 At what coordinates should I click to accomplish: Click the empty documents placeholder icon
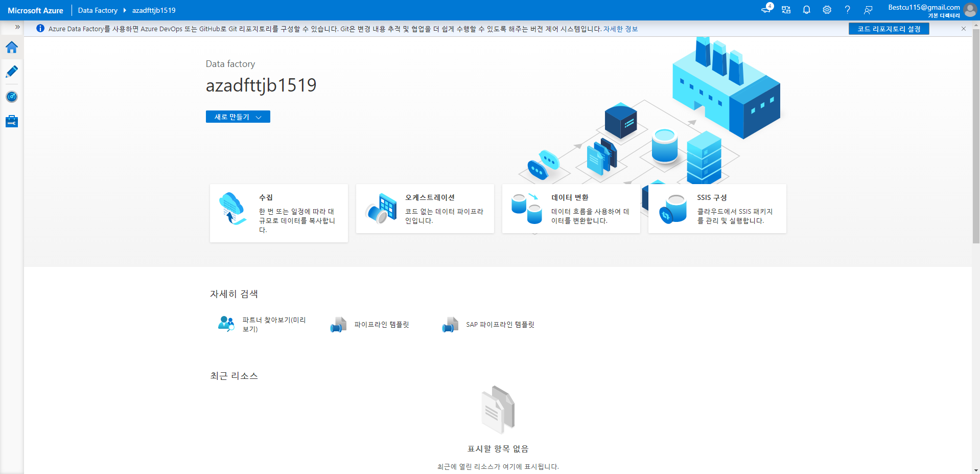pos(498,410)
